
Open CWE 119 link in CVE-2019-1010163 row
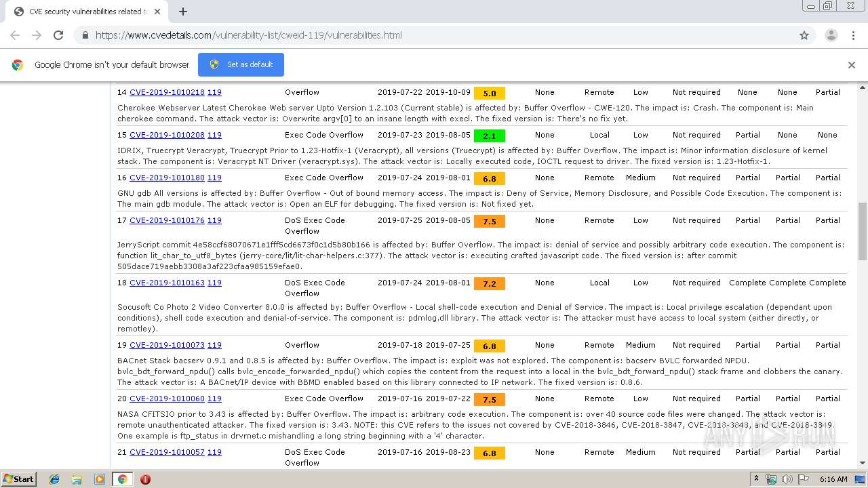(214, 283)
